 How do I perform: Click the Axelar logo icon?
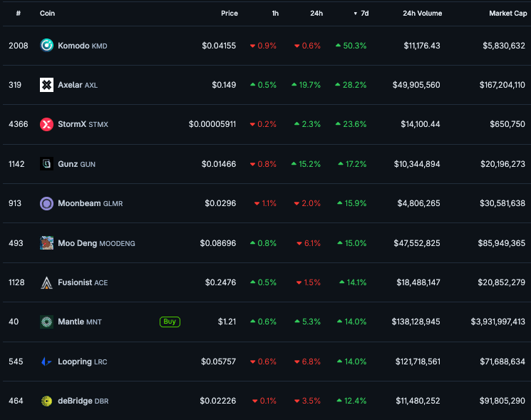(x=46, y=85)
